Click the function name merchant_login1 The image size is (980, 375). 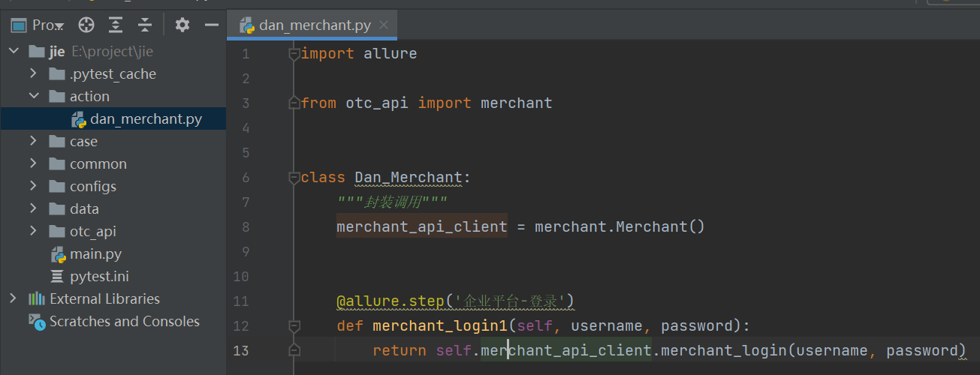click(x=440, y=325)
